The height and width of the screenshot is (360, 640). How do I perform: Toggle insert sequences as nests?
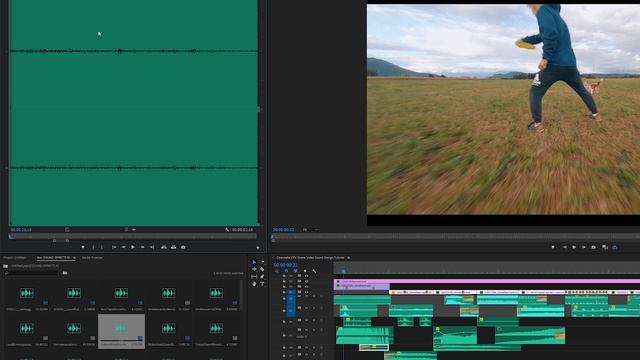[277, 271]
